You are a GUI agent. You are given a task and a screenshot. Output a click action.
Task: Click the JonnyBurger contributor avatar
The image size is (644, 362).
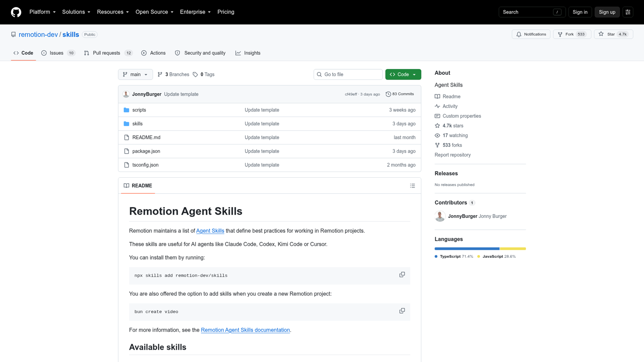[x=440, y=216]
